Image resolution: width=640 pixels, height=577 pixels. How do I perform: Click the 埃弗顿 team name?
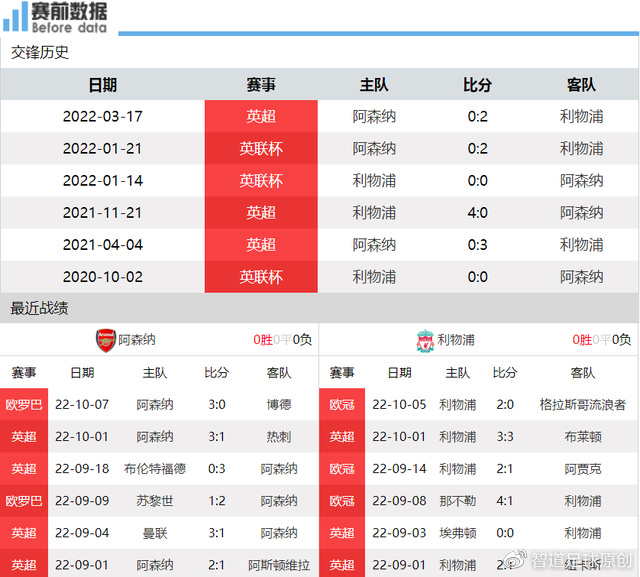457,533
